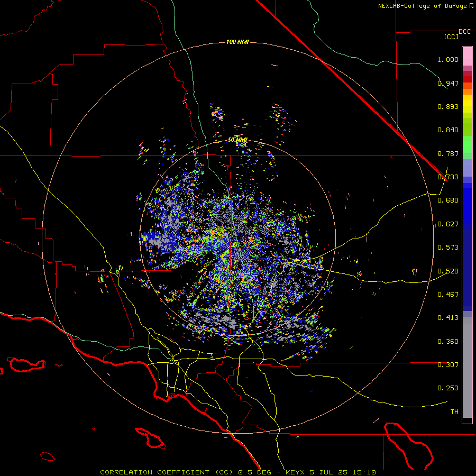The image size is (476, 476).
Task: Click the DCC label above the color bar
Action: (x=464, y=32)
